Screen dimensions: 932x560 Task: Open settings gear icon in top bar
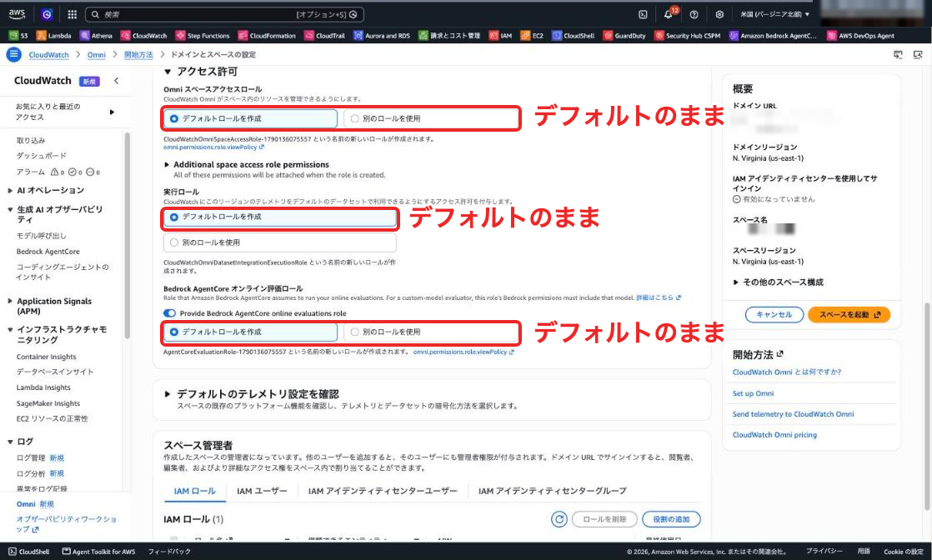click(x=719, y=14)
